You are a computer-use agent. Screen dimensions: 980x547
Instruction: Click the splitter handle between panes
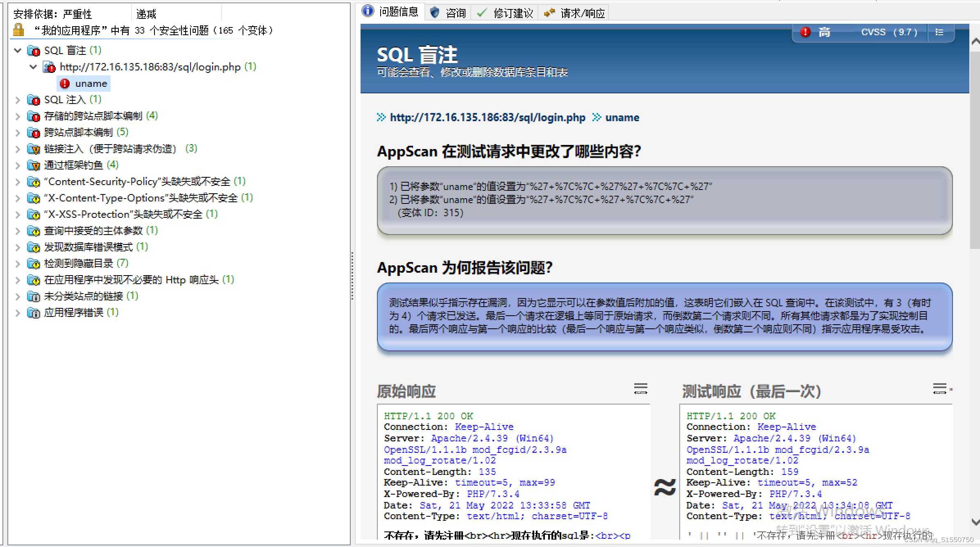click(352, 276)
